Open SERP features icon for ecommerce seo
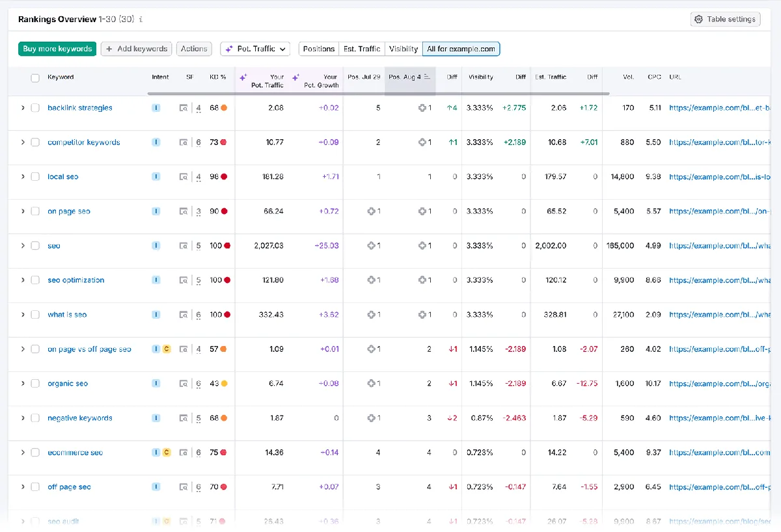This screenshot has width=781, height=532. [x=184, y=453]
